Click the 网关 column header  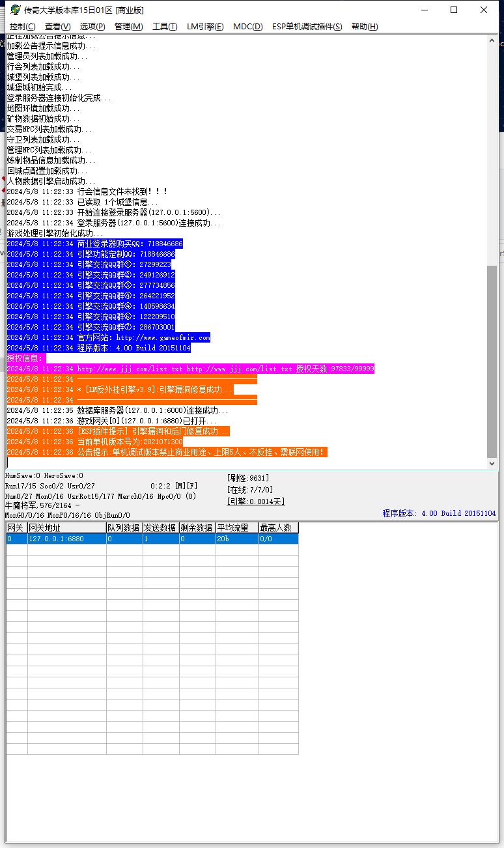(x=17, y=528)
